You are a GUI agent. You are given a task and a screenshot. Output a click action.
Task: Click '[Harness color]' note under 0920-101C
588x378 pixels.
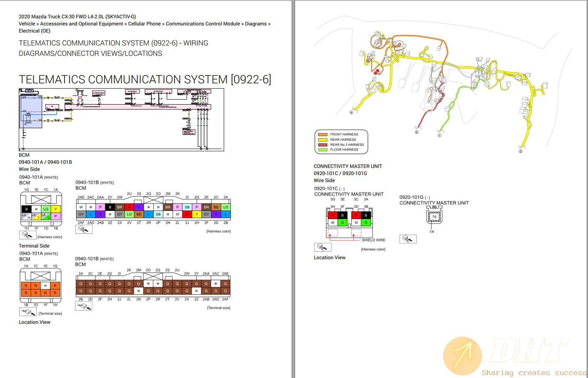(x=373, y=249)
